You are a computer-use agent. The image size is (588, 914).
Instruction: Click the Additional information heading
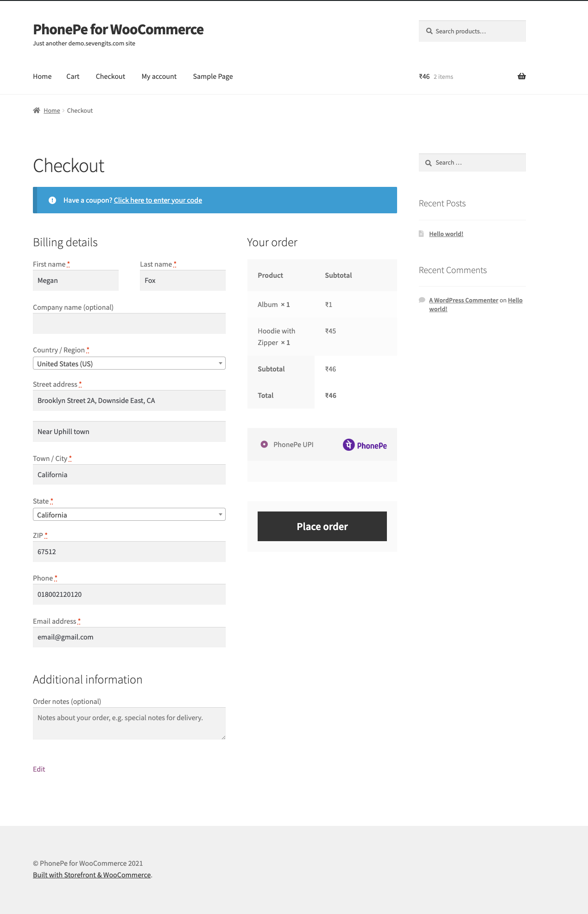[88, 680]
